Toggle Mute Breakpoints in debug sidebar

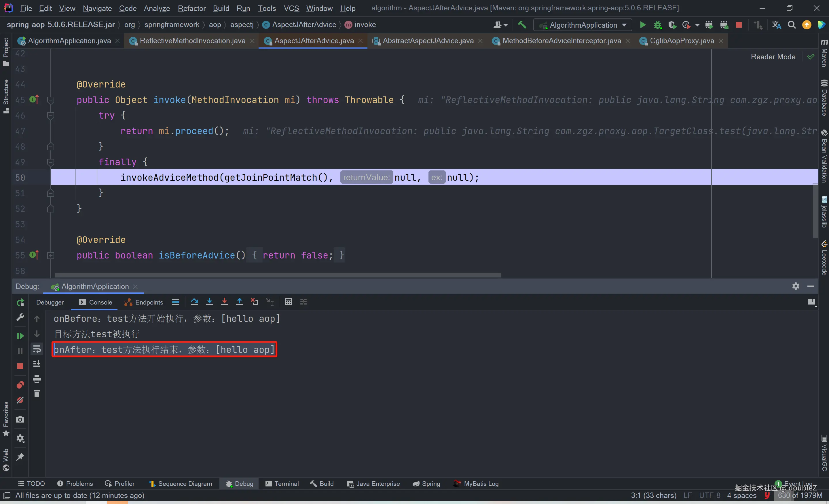click(x=20, y=400)
